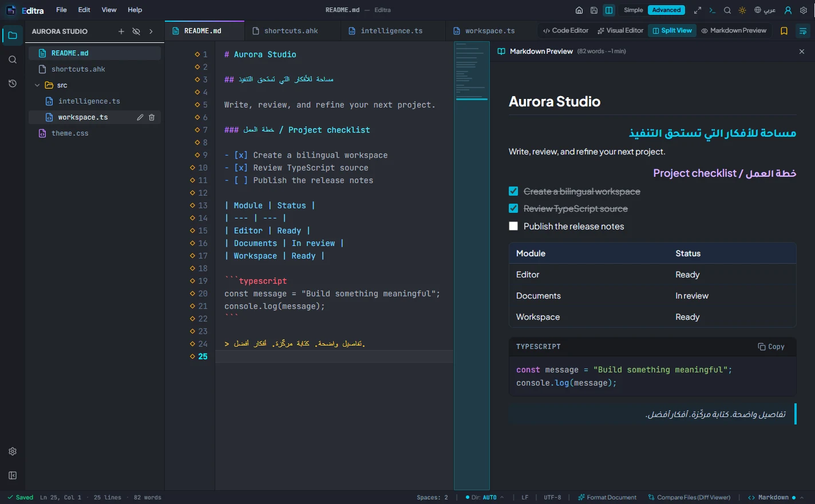Viewport: 815px width, 504px height.
Task: Open settings gear at sidebar bottom
Action: (x=13, y=451)
